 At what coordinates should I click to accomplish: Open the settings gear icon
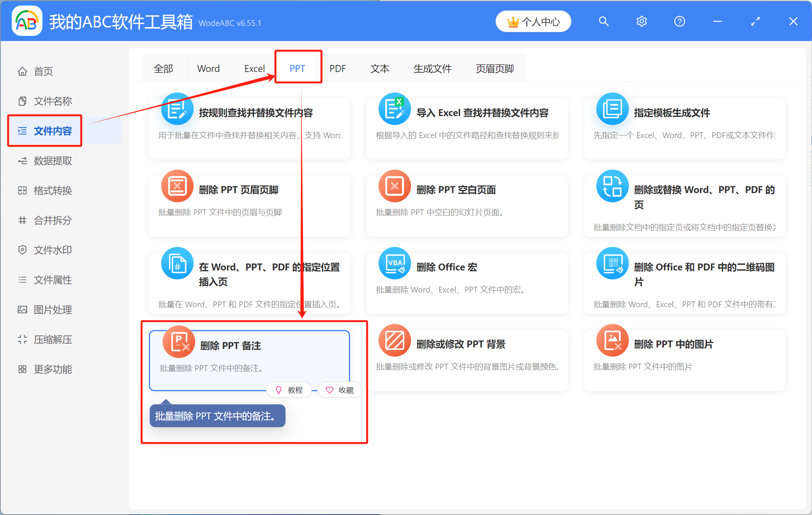pos(641,21)
